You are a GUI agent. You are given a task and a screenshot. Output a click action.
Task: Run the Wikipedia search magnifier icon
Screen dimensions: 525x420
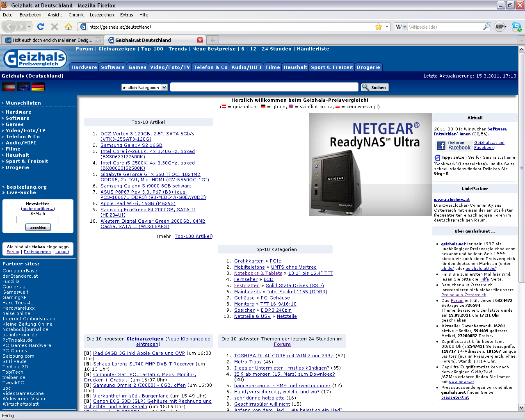point(486,27)
